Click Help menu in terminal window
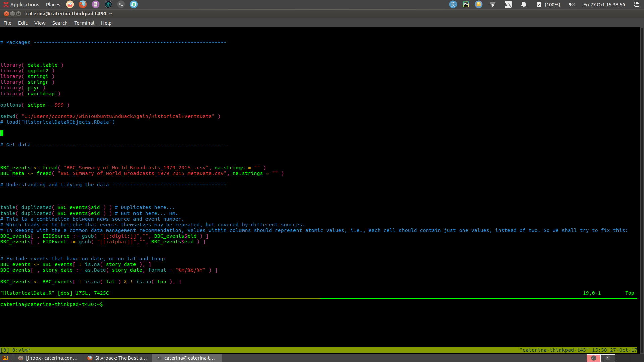The height and width of the screenshot is (362, 644). [x=106, y=23]
